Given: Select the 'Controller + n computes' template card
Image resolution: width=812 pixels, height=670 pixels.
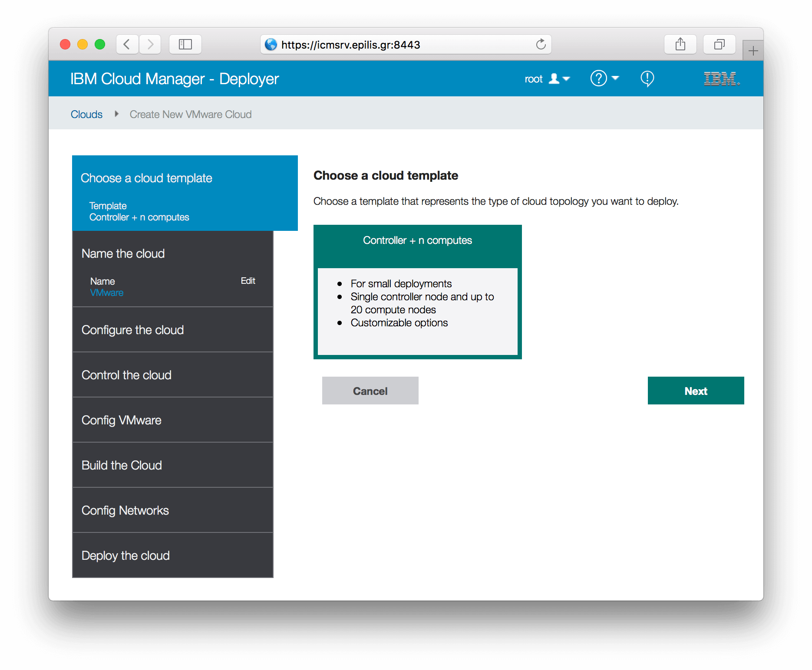Looking at the screenshot, I should 418,292.
